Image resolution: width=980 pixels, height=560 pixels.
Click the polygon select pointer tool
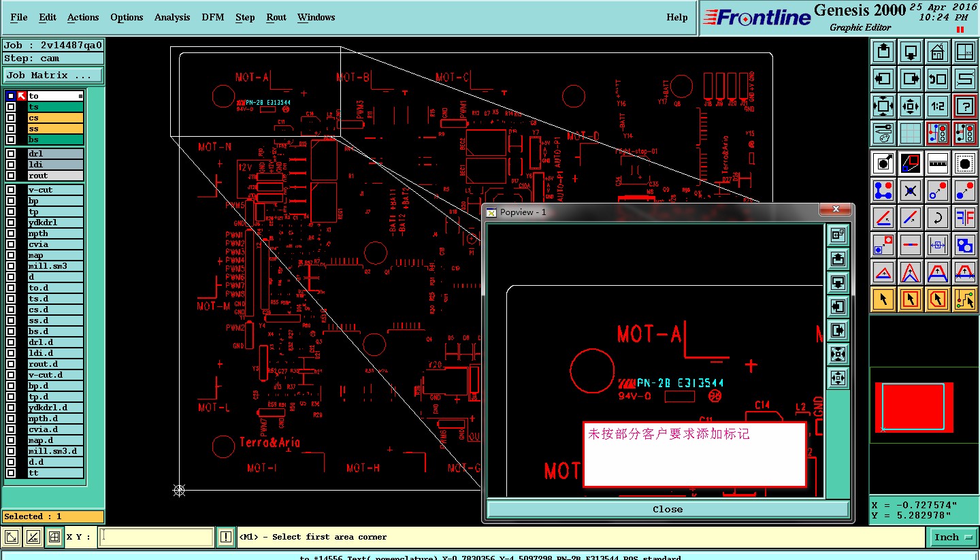tap(938, 298)
